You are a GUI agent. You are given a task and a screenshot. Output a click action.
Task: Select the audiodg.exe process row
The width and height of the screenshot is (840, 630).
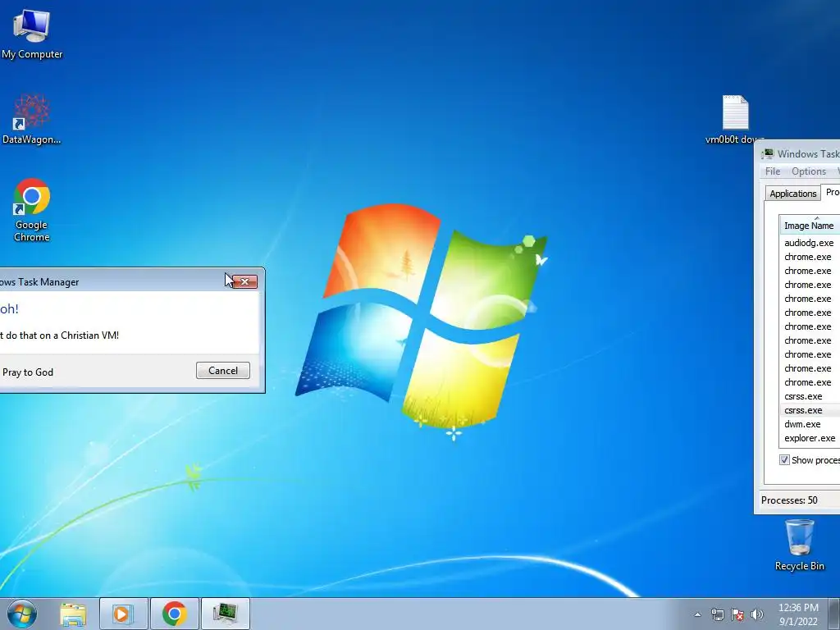tap(810, 243)
